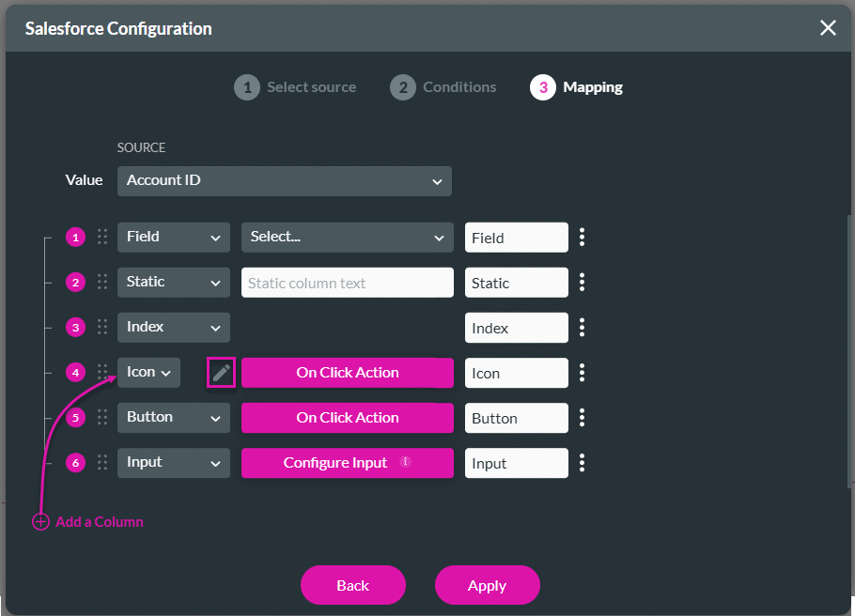855x616 pixels.
Task: Open the three-dot menu for the Field row
Action: 582,237
